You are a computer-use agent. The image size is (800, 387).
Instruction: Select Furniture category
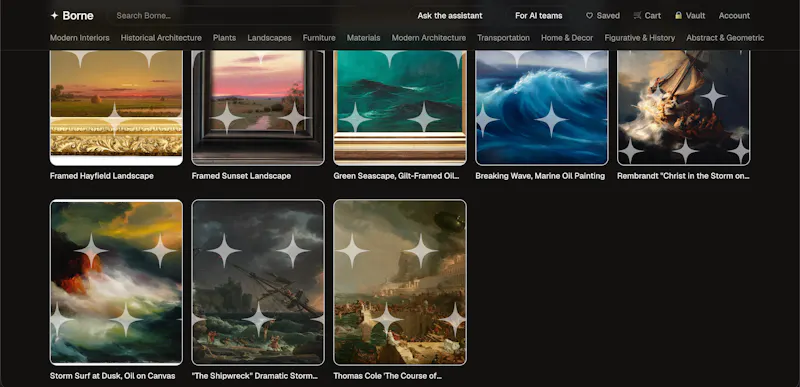[x=319, y=38]
